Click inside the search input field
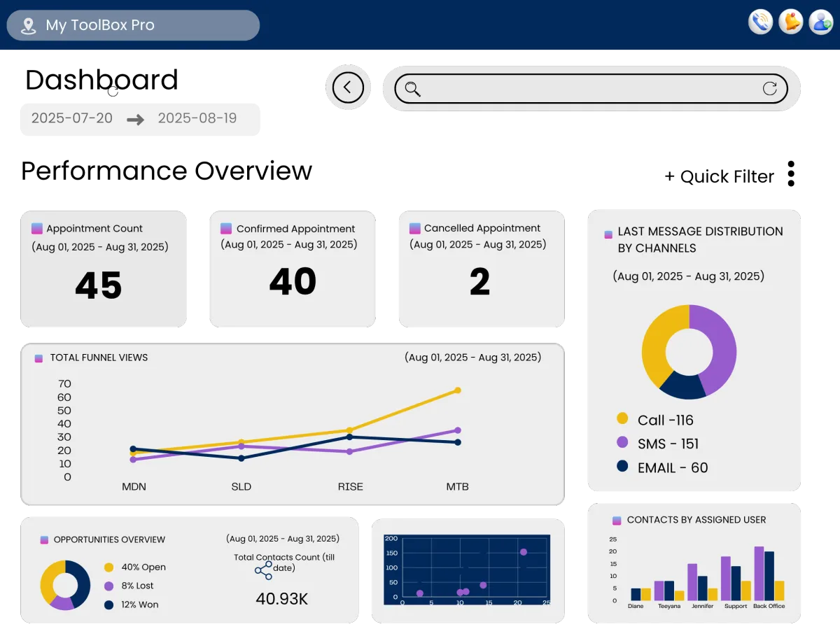 point(591,89)
